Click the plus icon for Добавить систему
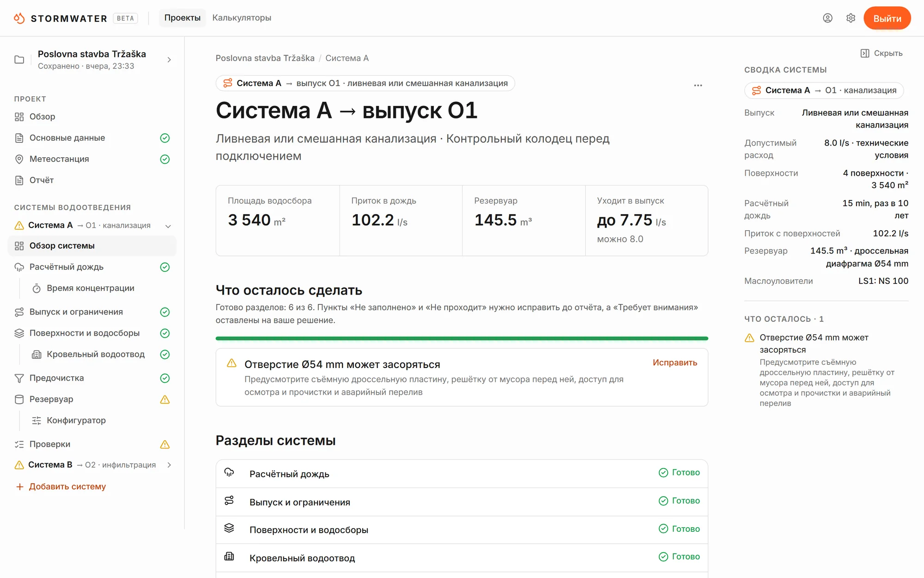The image size is (924, 578). [19, 486]
